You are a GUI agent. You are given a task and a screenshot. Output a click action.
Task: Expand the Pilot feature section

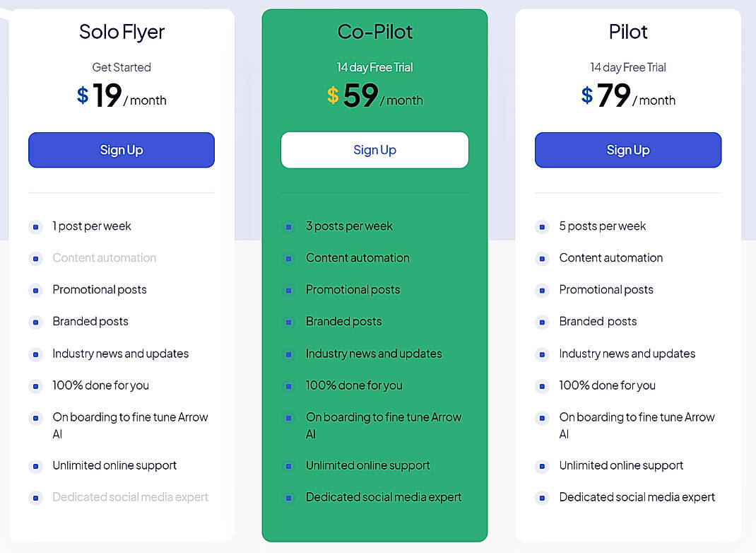628,192
